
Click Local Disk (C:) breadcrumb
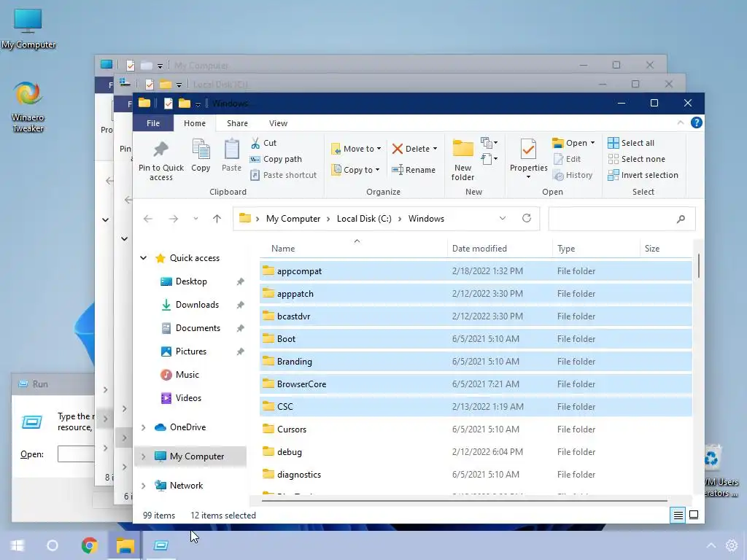[x=364, y=219]
